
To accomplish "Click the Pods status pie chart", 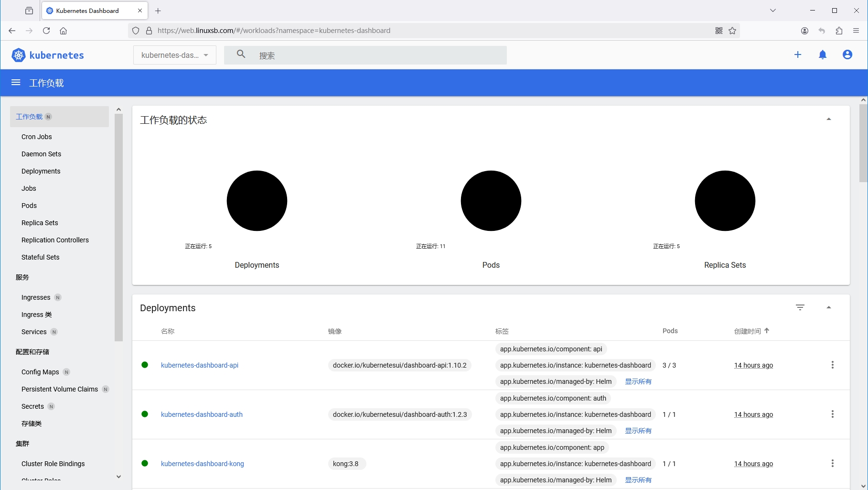I will (x=491, y=201).
